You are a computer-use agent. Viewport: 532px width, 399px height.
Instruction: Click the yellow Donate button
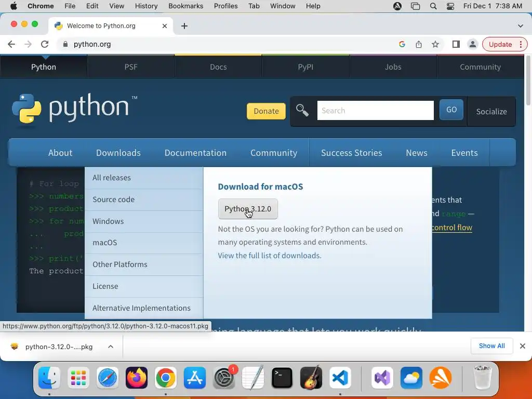266,111
